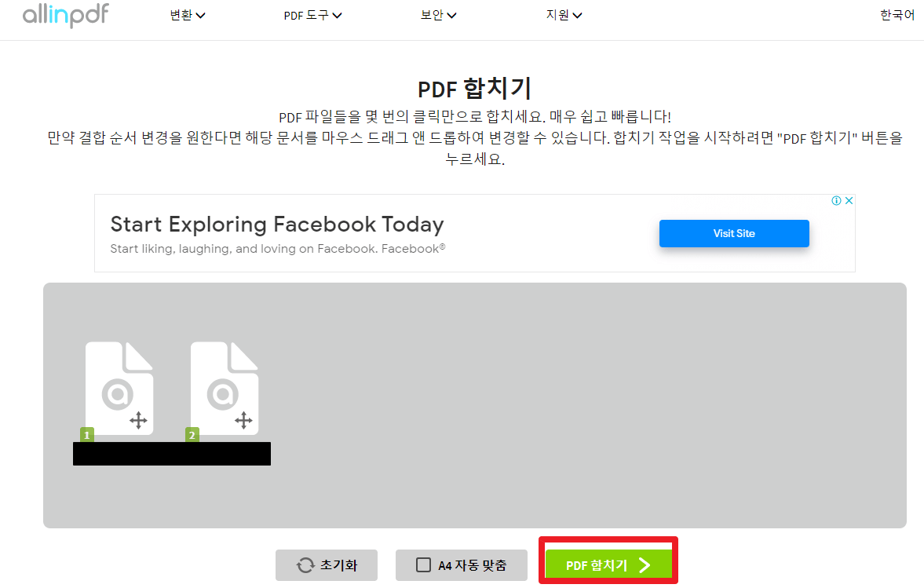Close the Facebook ad

(849, 200)
